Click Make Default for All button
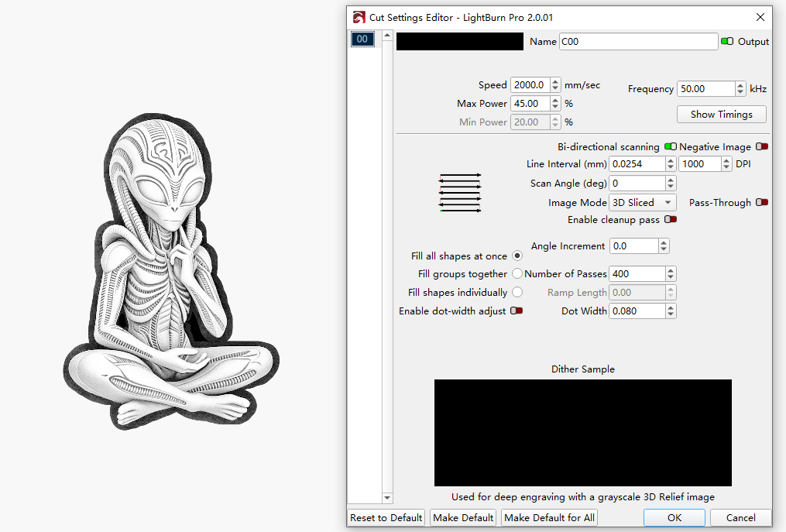Viewport: 786px width, 532px height. point(549,517)
